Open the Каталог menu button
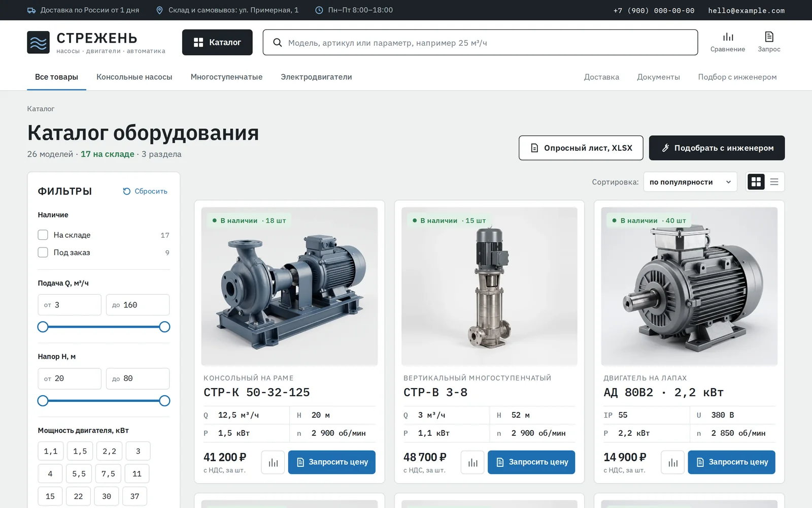The height and width of the screenshot is (508, 812). coord(217,42)
